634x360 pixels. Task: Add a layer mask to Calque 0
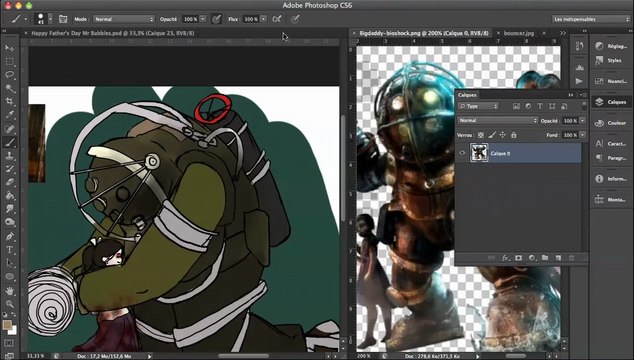coord(518,258)
